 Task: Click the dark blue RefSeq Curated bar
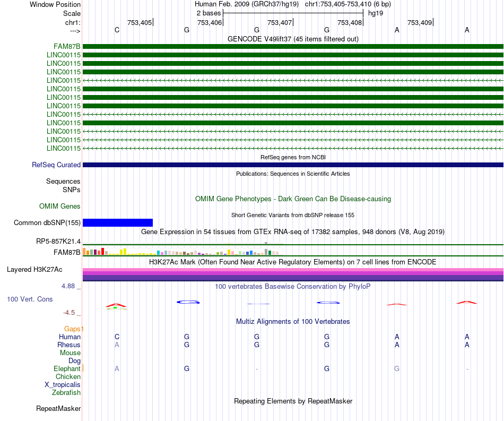pos(293,165)
